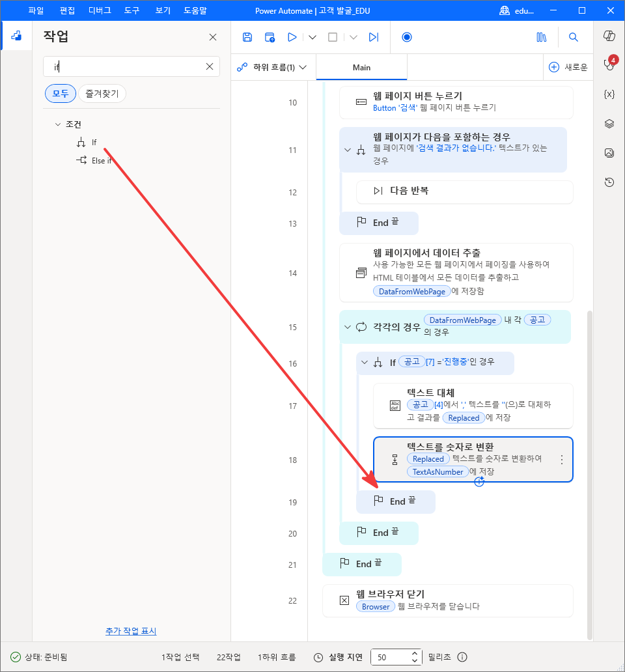Open the images pane icon
Screen dimensions: 625x672
[x=609, y=152]
